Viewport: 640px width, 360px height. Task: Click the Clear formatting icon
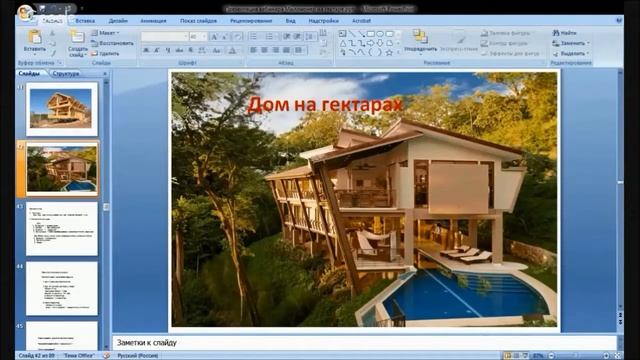click(238, 37)
